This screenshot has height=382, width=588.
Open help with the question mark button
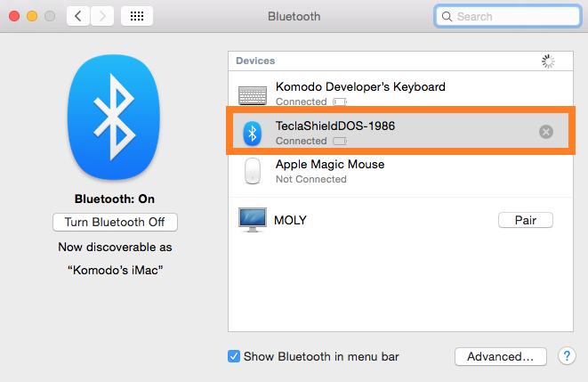567,356
